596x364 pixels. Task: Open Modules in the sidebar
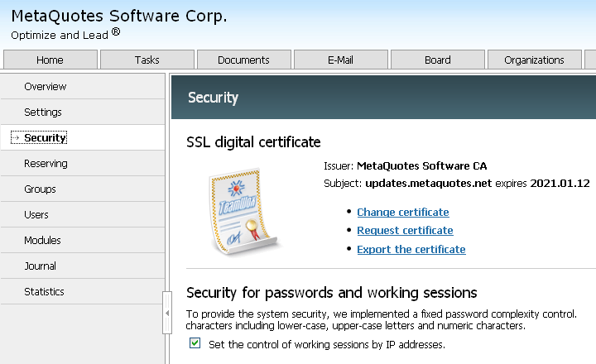coord(83,240)
